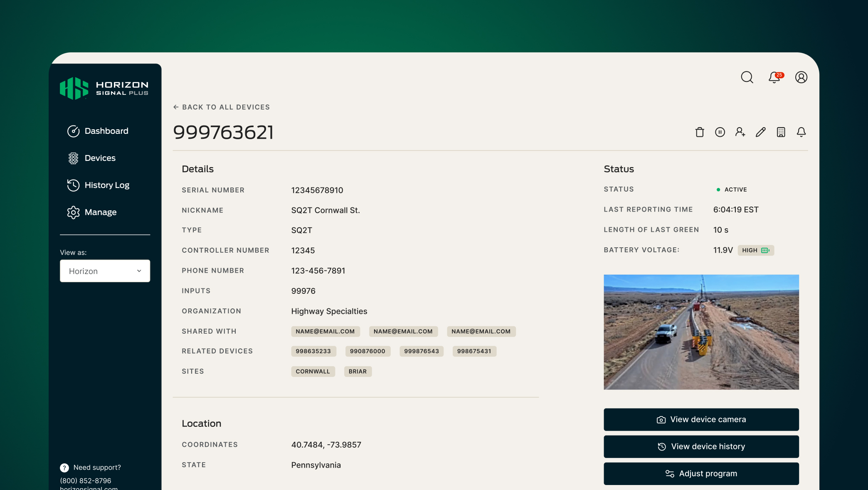This screenshot has width=868, height=490.
Task: Delete device using the trash icon
Action: [699, 132]
